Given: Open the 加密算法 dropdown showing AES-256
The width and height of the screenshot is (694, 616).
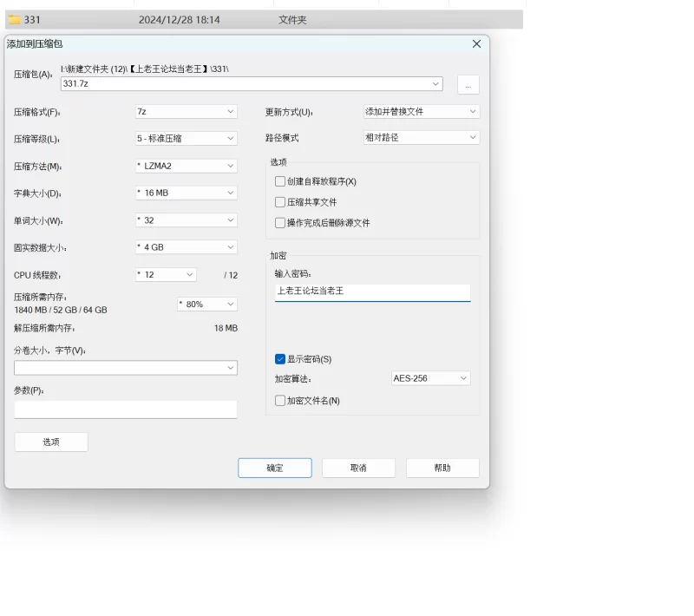Looking at the screenshot, I should point(430,378).
